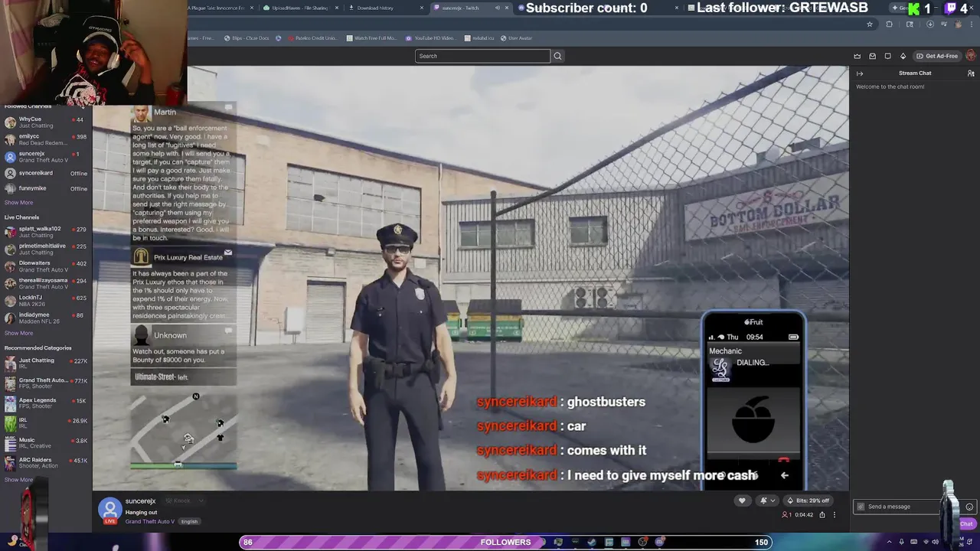Screen dimensions: 980x551
Task: Open funnymike offline channel in sidebar
Action: point(45,188)
